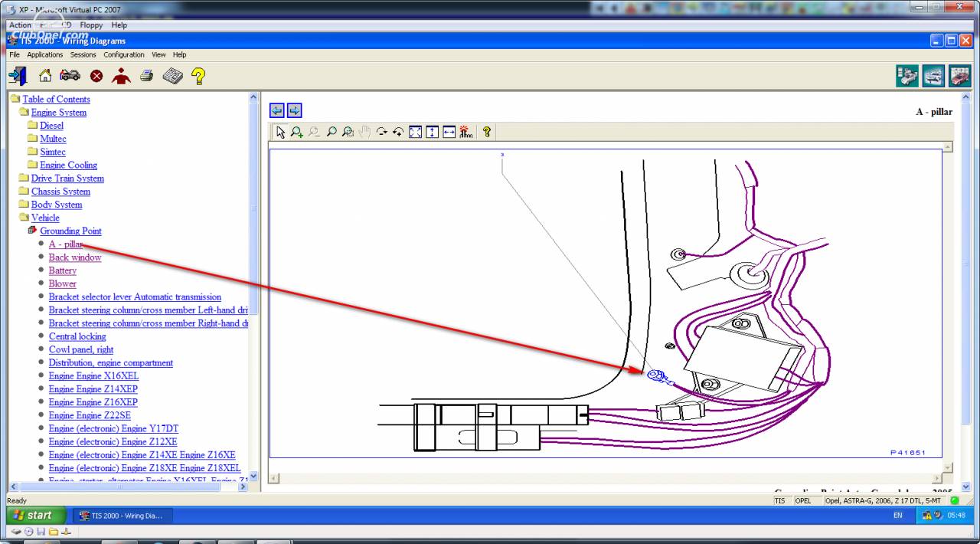Viewport: 980px width, 544px height.
Task: Click the red stop/cancel icon
Action: [x=96, y=76]
